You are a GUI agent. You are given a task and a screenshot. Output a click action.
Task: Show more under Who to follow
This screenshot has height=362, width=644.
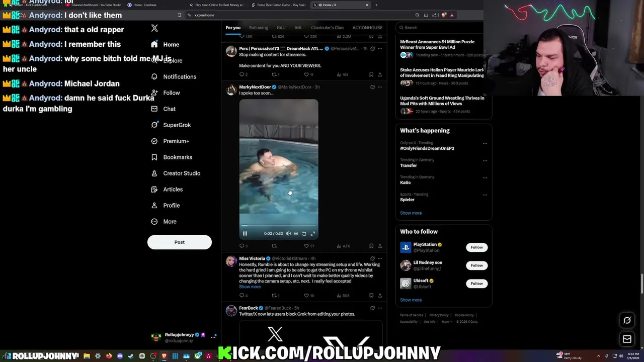click(411, 300)
